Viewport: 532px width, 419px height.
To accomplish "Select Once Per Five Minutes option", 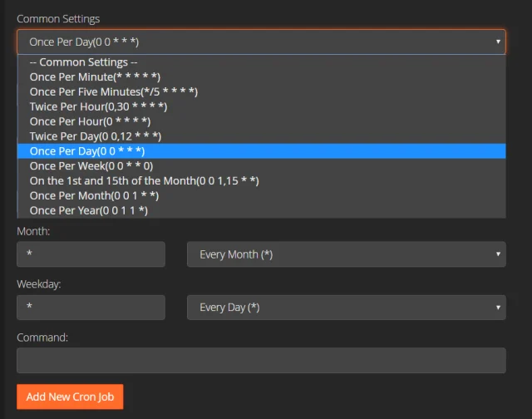I will coord(113,91).
